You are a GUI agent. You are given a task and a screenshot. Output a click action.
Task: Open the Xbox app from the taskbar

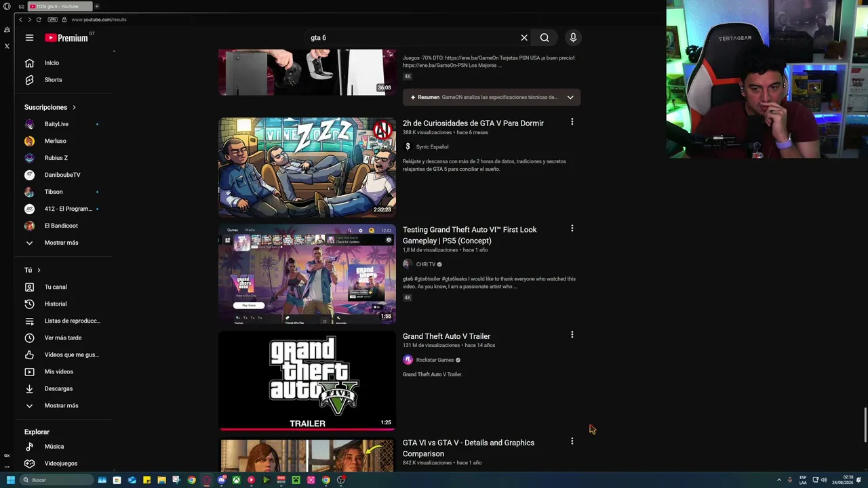(x=236, y=480)
